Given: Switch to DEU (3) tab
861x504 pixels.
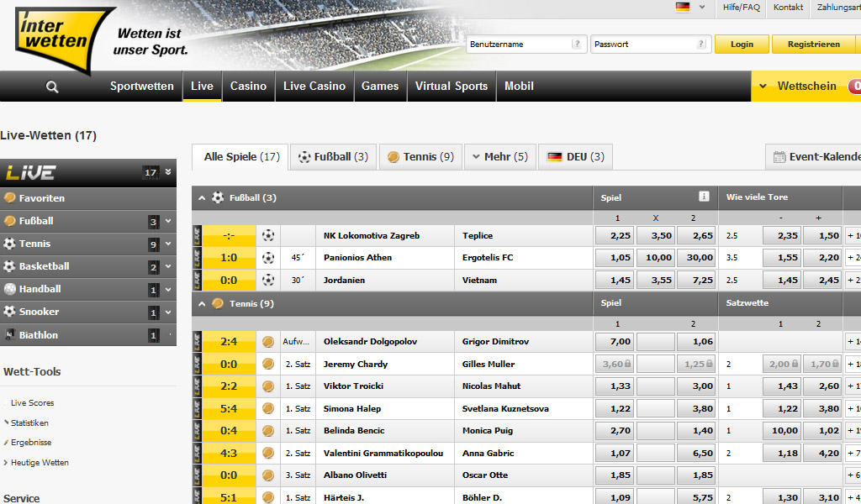Looking at the screenshot, I should point(575,157).
